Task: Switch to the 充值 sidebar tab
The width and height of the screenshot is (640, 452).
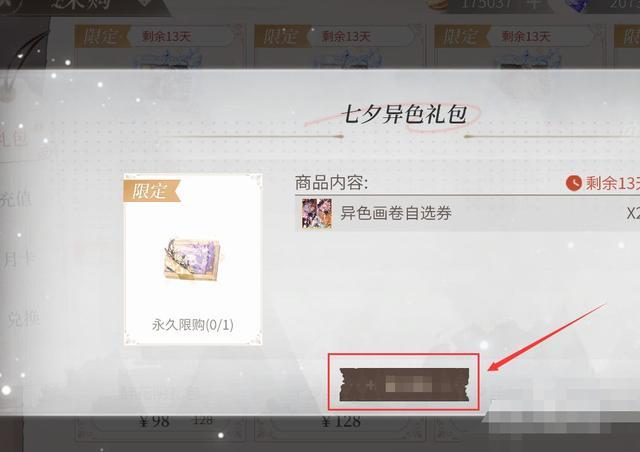Action: point(16,200)
